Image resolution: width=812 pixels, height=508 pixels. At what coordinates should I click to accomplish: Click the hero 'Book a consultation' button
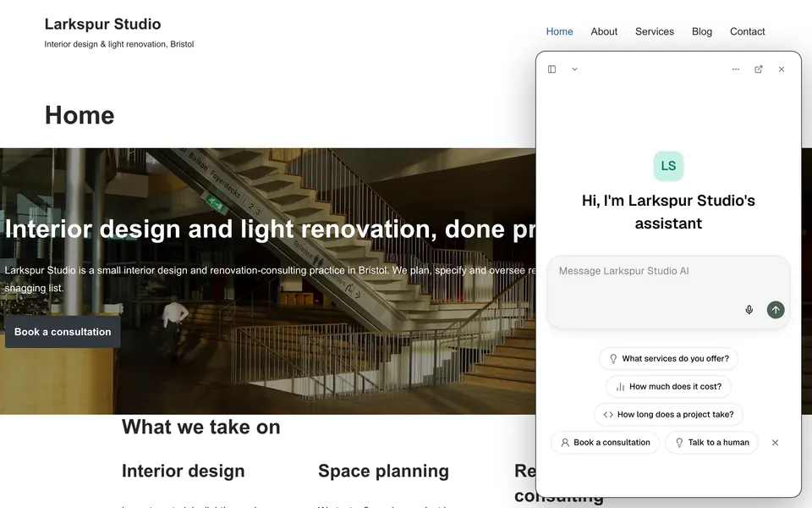63,332
